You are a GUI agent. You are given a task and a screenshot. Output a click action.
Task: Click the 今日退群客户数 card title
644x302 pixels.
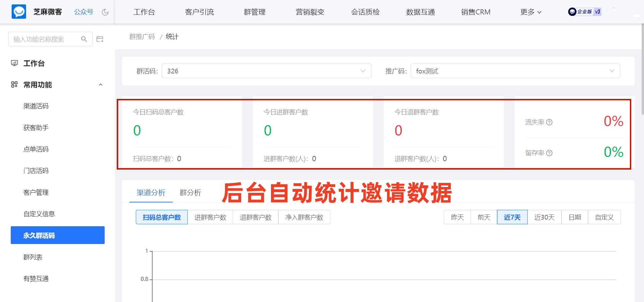pyautogui.click(x=417, y=112)
